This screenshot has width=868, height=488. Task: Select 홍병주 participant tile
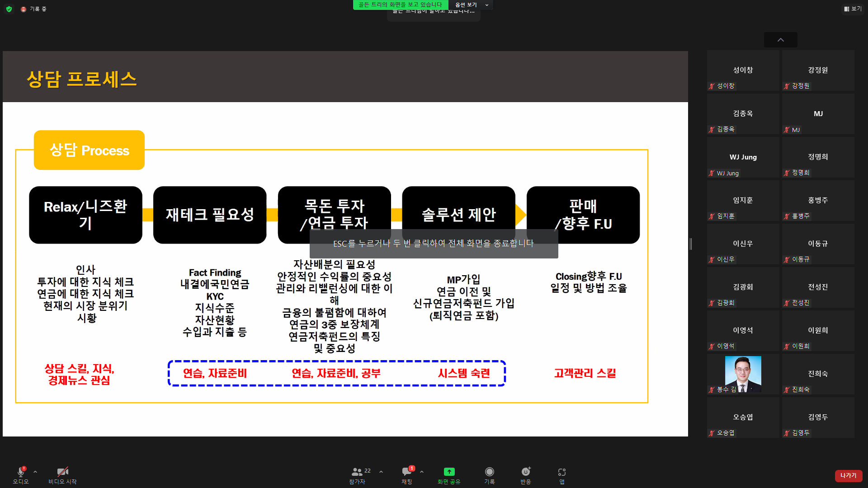click(818, 201)
